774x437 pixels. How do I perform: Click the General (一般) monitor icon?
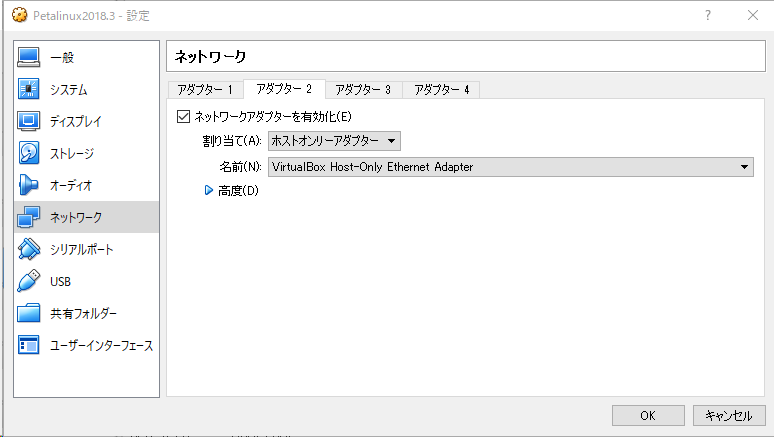(x=29, y=58)
